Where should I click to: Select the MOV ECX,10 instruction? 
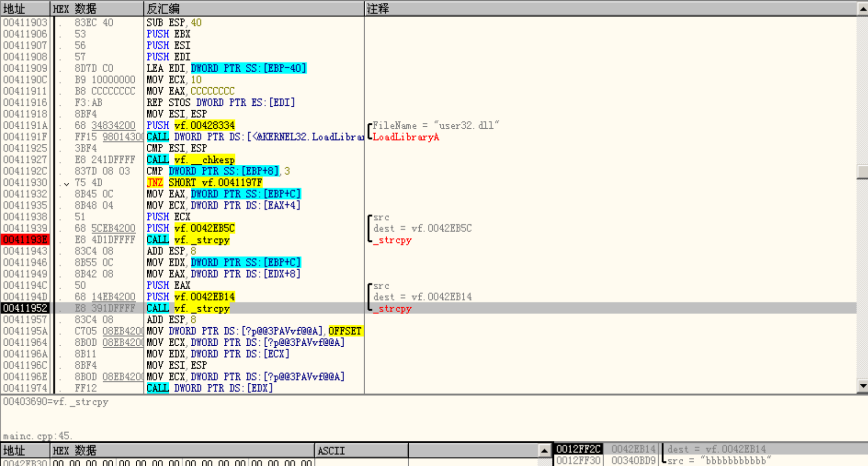click(x=174, y=80)
